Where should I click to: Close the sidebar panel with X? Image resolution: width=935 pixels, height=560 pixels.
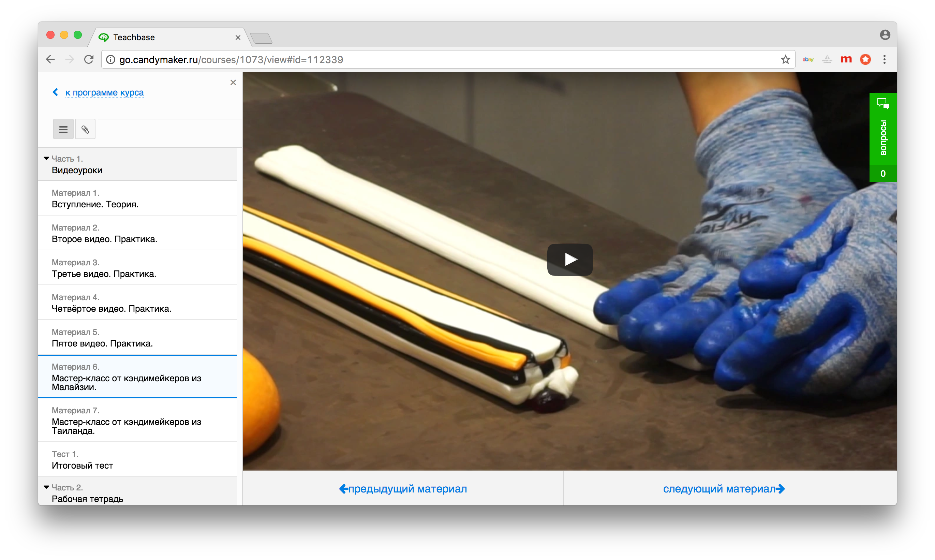pos(233,82)
